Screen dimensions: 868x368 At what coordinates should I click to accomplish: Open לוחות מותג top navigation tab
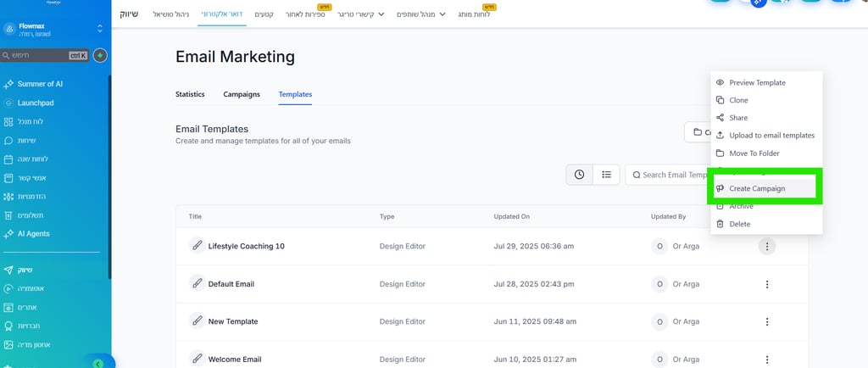(x=474, y=14)
